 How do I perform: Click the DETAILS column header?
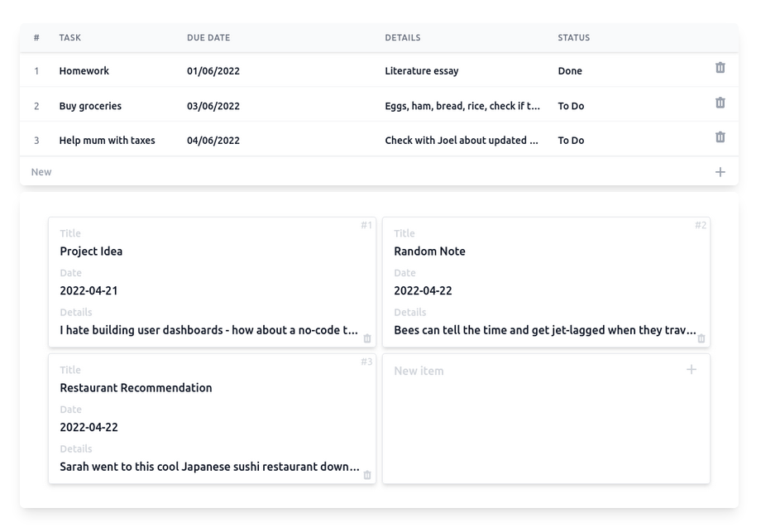403,37
